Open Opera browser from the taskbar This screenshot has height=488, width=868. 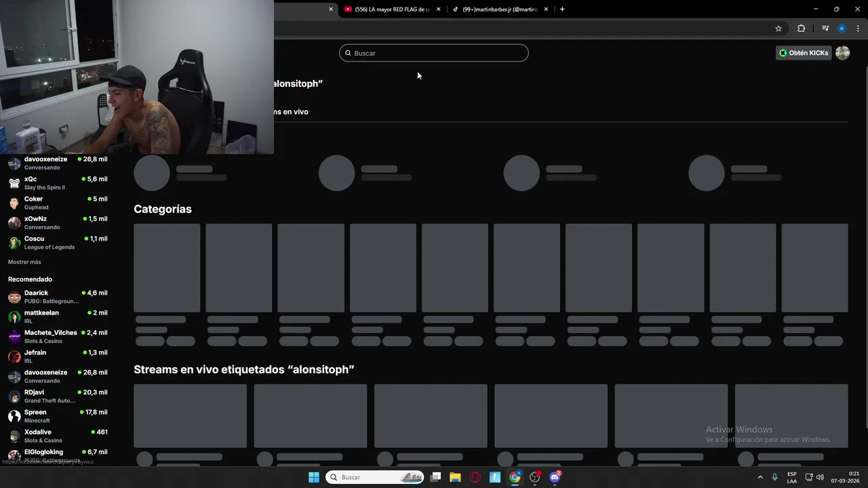coord(475,477)
